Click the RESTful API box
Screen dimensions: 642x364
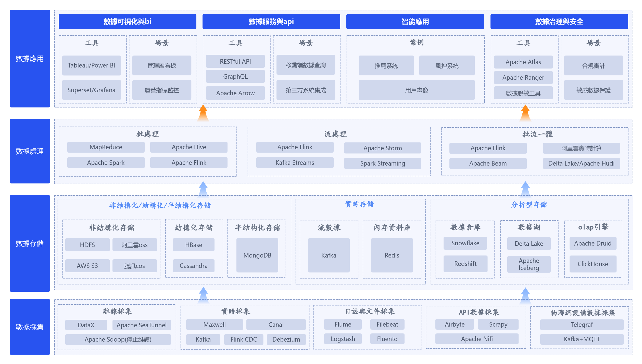tap(235, 61)
